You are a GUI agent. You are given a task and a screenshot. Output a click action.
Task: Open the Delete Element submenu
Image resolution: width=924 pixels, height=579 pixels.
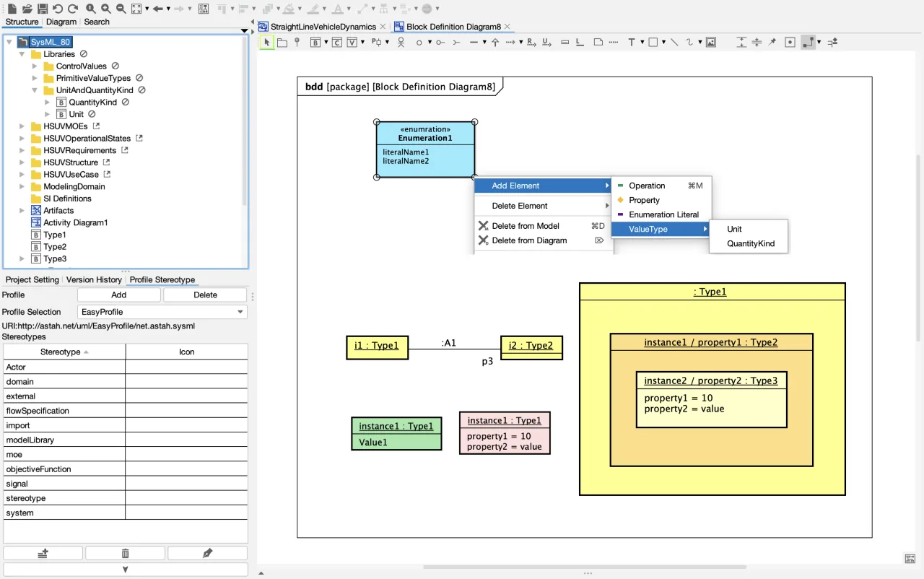point(544,206)
